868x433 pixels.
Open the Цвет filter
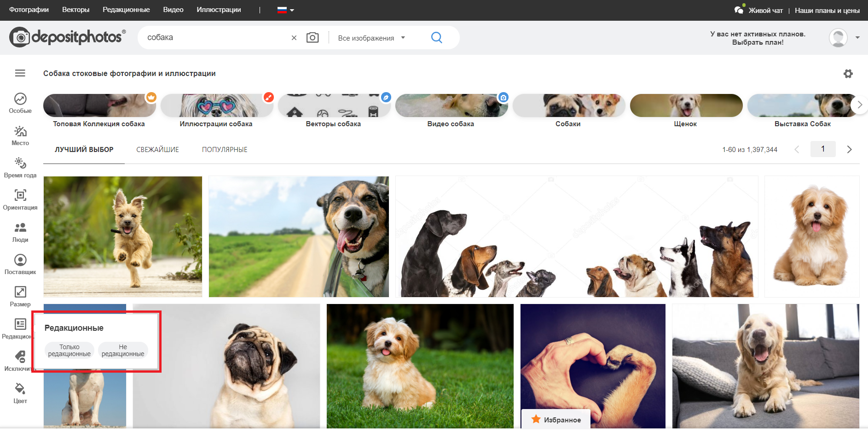pos(20,393)
